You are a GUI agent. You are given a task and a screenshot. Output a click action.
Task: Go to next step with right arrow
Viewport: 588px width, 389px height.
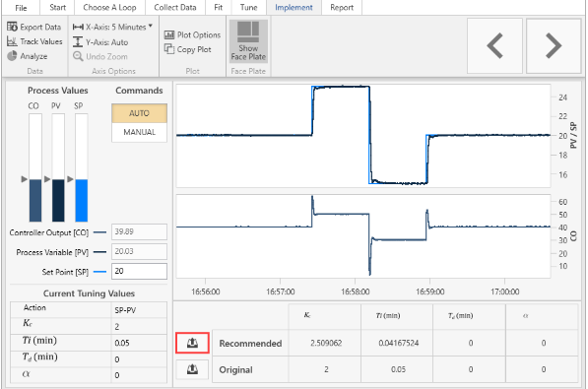(x=554, y=45)
